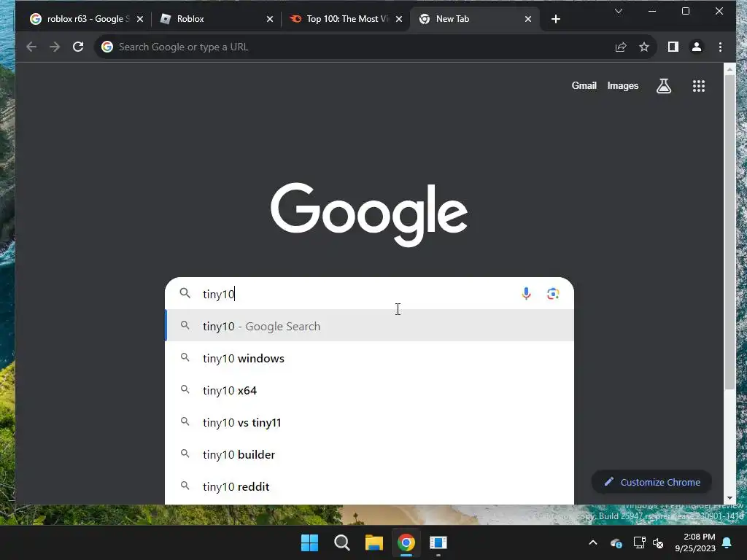Open the Google apps grid

698,86
